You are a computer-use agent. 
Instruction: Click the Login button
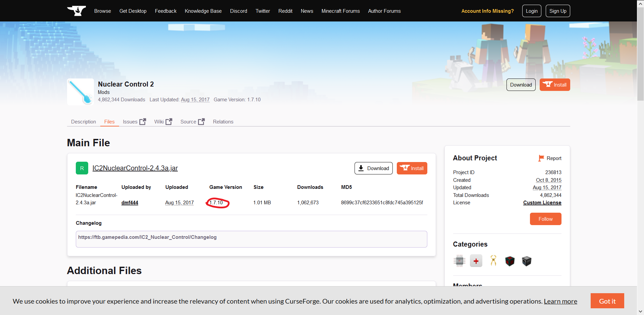[532, 11]
